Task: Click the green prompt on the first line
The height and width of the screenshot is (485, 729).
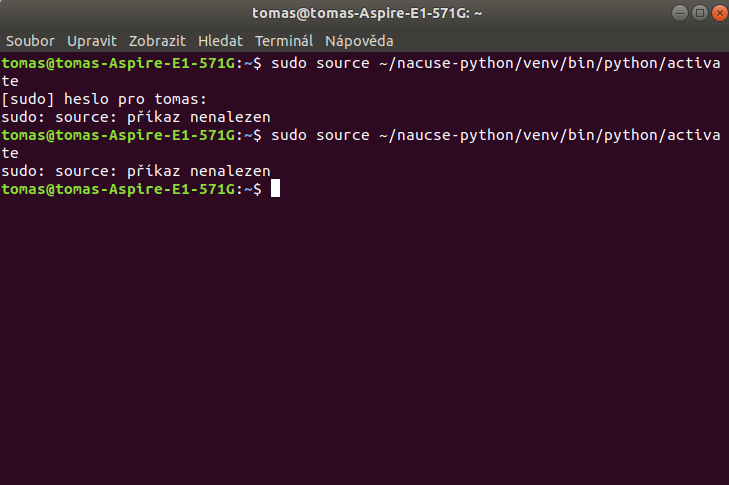Action: coord(132,63)
